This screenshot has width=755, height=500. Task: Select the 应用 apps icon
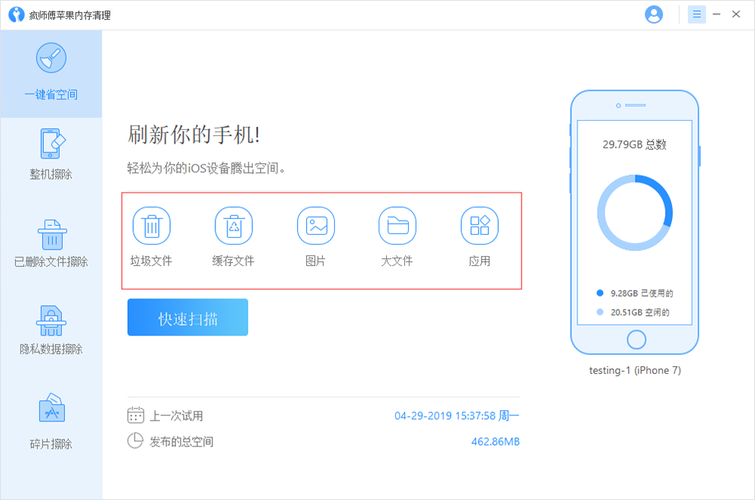tap(480, 225)
